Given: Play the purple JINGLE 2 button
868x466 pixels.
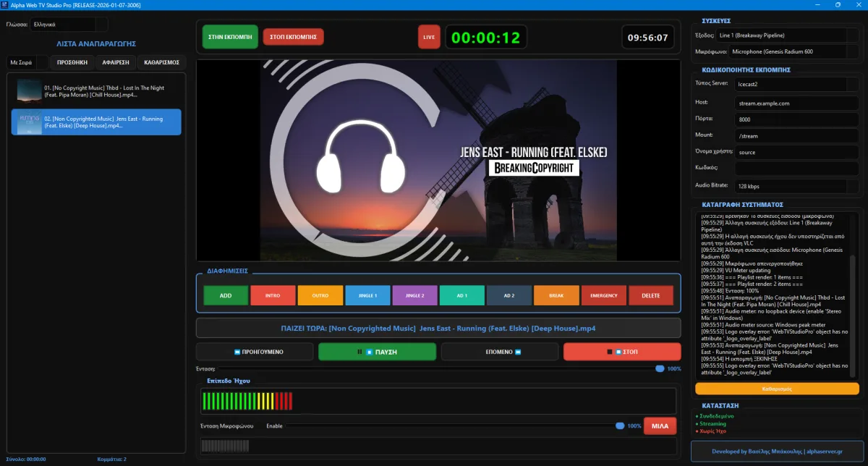Looking at the screenshot, I should pyautogui.click(x=414, y=295).
